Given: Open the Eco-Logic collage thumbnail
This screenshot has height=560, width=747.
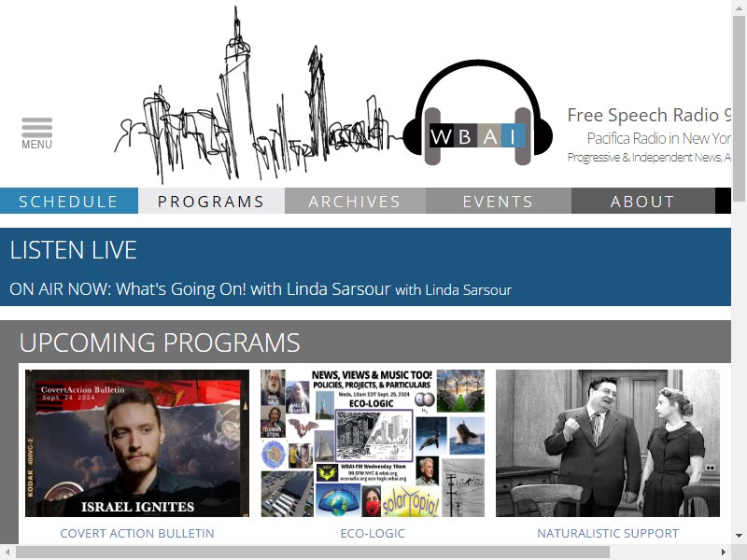Looking at the screenshot, I should point(373,442).
